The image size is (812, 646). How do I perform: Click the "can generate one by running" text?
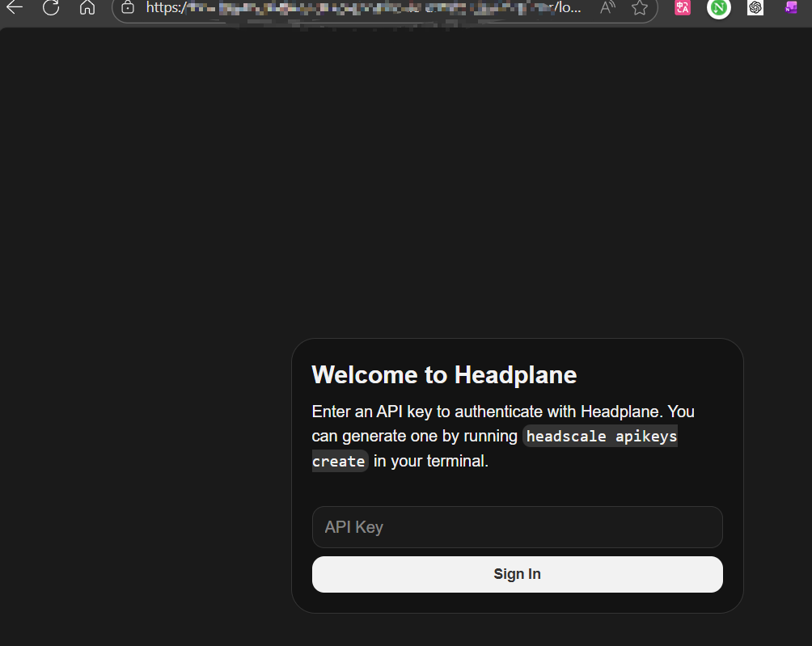[x=414, y=437]
